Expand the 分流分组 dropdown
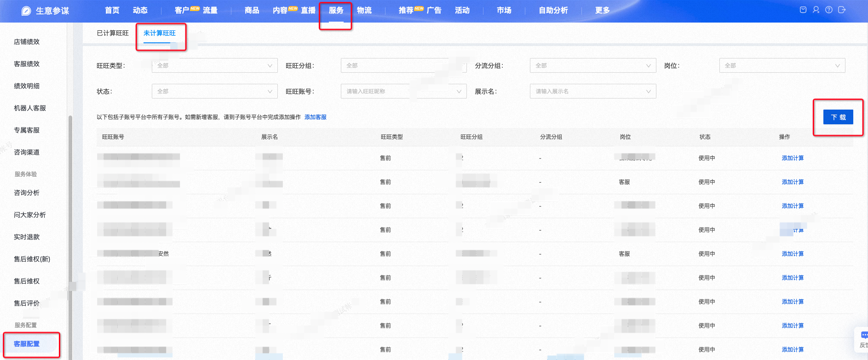This screenshot has height=360, width=868. (593, 65)
